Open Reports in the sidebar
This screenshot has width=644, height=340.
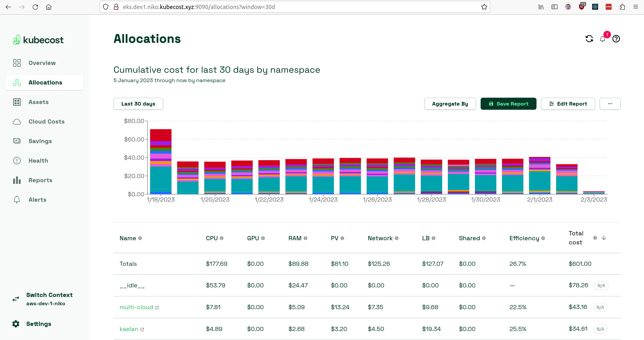(x=44, y=180)
